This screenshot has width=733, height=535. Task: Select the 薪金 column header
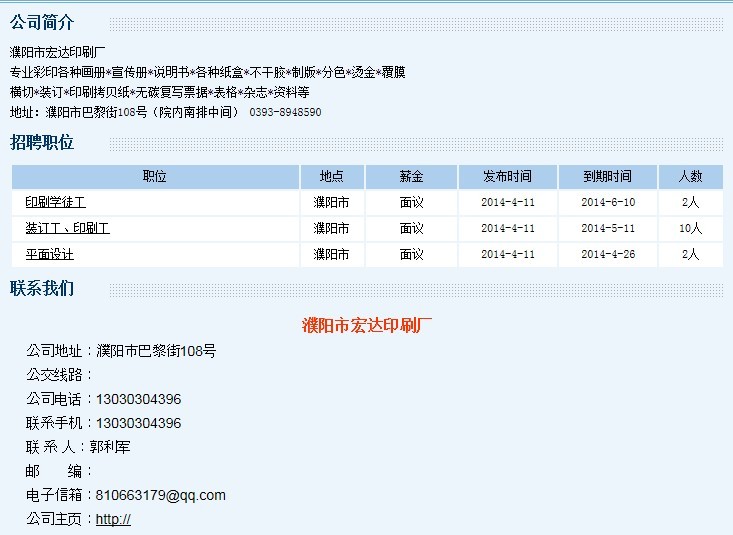click(x=411, y=176)
